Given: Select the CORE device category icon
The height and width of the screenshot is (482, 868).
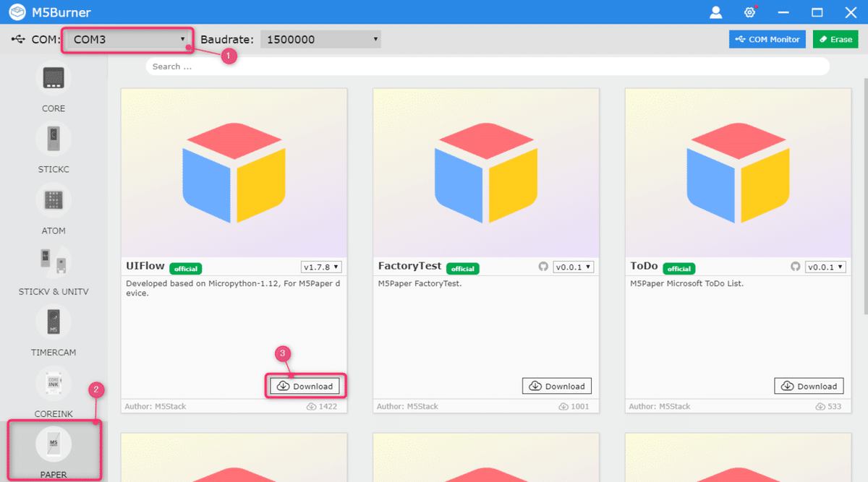Looking at the screenshot, I should pyautogui.click(x=54, y=79).
